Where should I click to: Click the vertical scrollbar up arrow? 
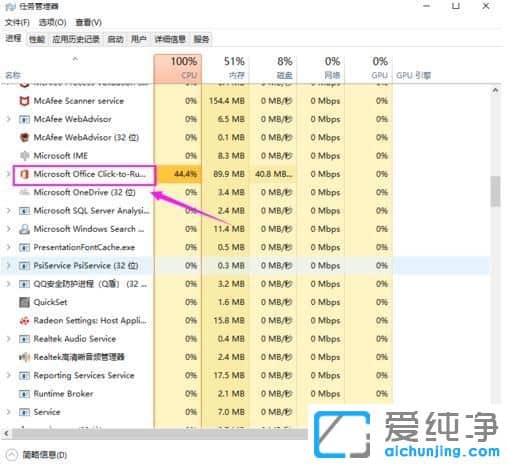coord(495,90)
